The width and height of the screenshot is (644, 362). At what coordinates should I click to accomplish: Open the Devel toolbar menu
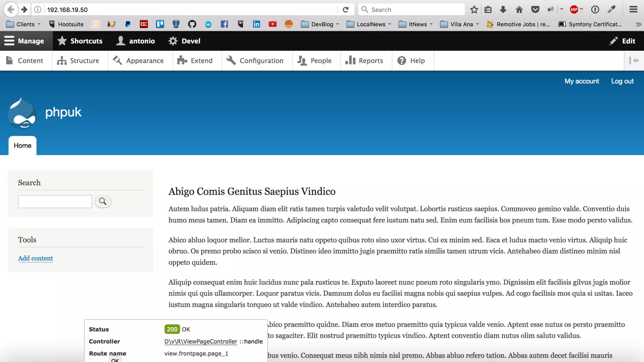coord(184,41)
